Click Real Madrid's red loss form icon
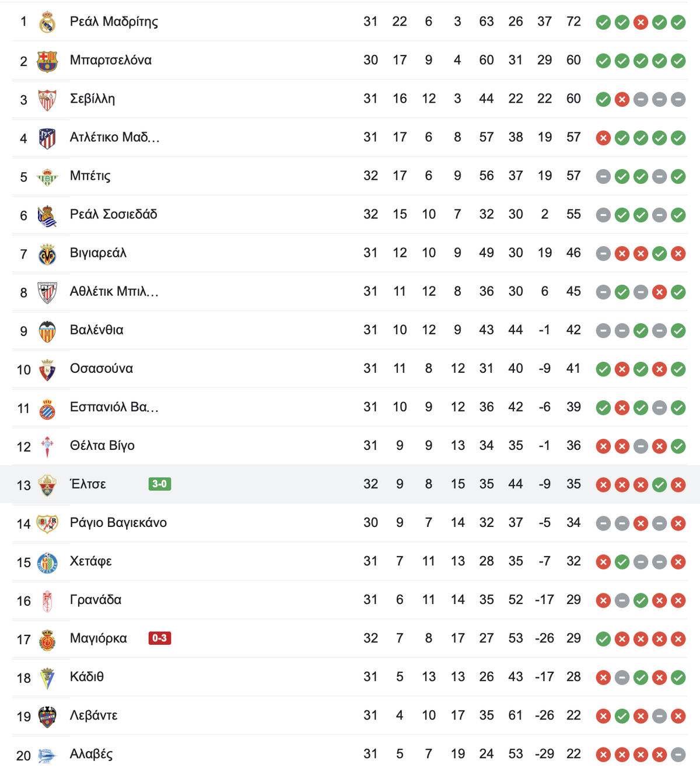This screenshot has width=700, height=772. [640, 22]
